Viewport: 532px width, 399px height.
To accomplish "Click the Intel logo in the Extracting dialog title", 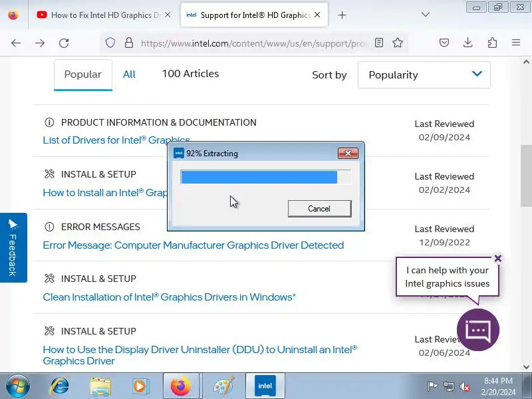I will coord(178,154).
